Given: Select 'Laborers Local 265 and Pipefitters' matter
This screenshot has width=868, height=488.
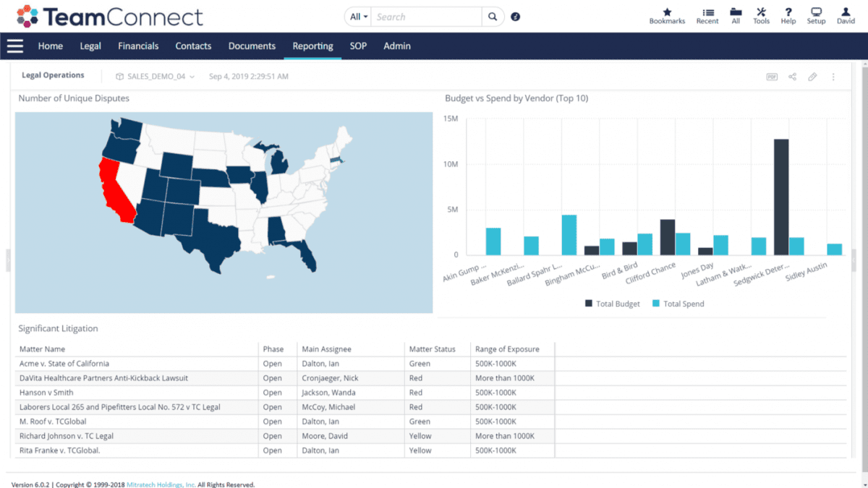Looking at the screenshot, I should 120,407.
